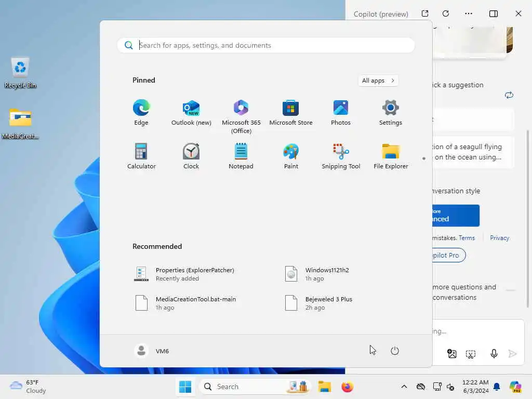532x399 pixels.
Task: Send the Copilot message
Action: [x=512, y=354]
